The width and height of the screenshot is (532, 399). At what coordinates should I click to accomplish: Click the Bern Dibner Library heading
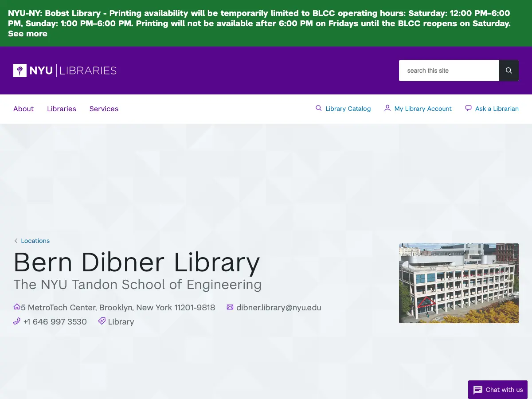[x=137, y=262]
